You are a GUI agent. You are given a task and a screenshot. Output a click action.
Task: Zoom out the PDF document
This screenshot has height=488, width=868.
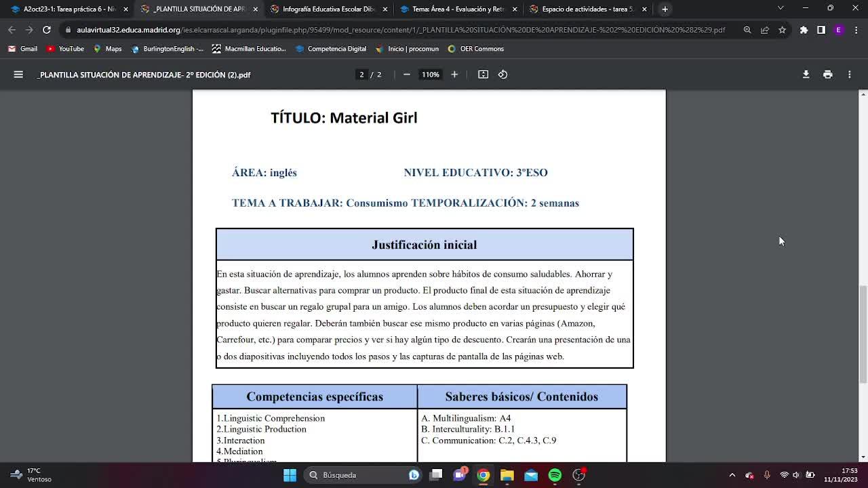click(x=406, y=75)
